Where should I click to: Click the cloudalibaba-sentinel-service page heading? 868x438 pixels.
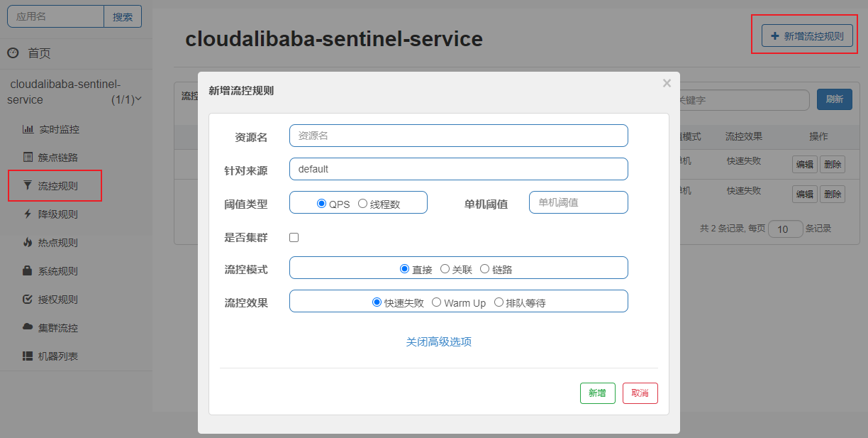point(334,39)
